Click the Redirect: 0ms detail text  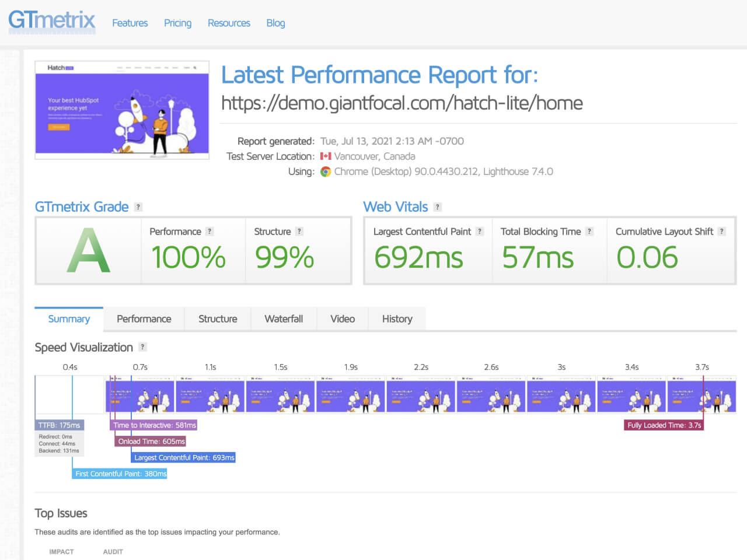pos(55,437)
